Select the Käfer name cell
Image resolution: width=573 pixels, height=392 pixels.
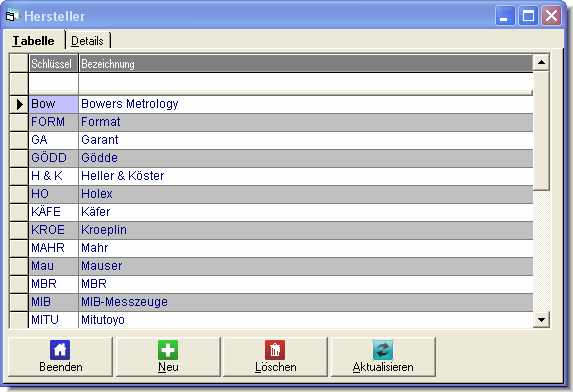tap(306, 212)
